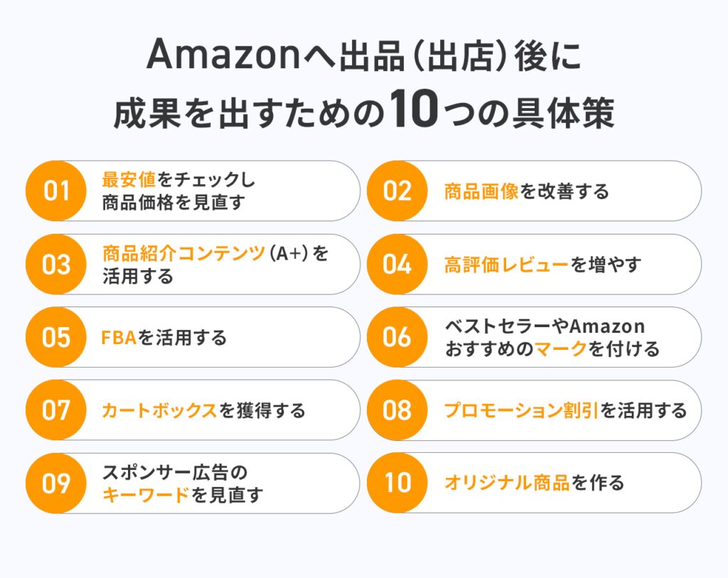Select the 高評価レビューを増やす item text
Screen dimensions: 728x578
[x=542, y=264]
